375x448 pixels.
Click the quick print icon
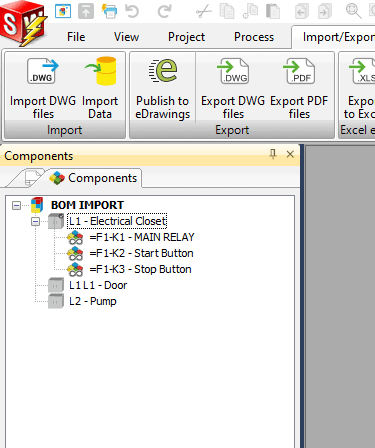click(109, 11)
